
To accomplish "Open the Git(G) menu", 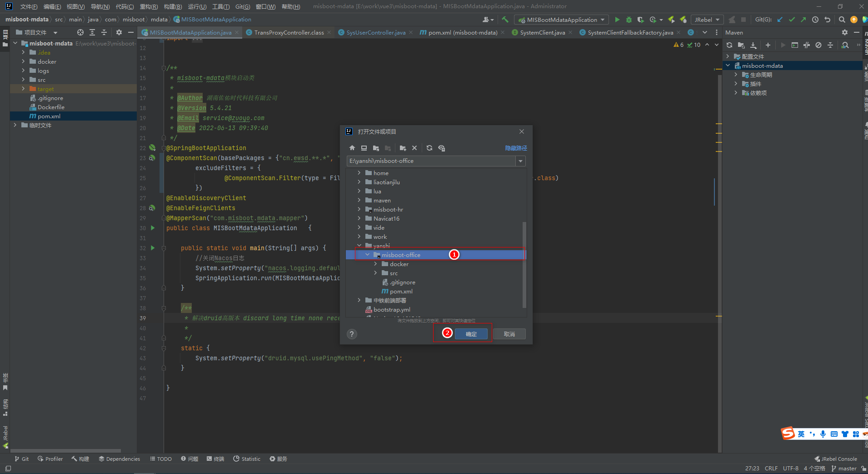I will pyautogui.click(x=243, y=6).
